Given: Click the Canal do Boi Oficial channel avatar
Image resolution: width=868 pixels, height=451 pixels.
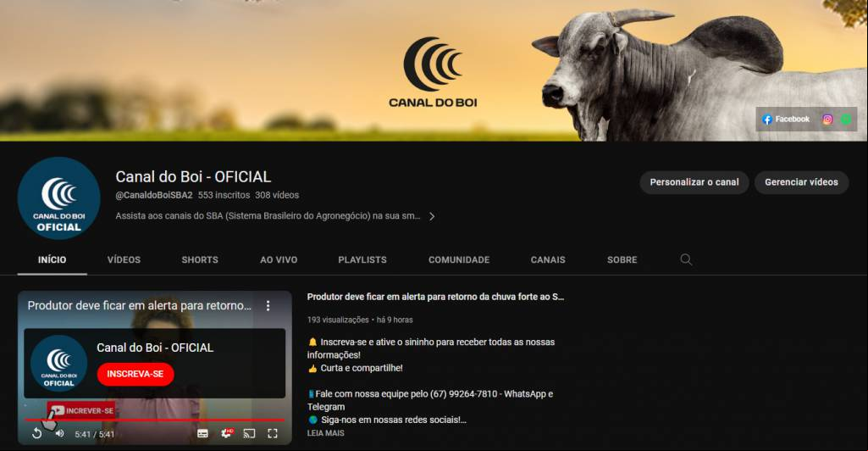Looking at the screenshot, I should click(58, 198).
